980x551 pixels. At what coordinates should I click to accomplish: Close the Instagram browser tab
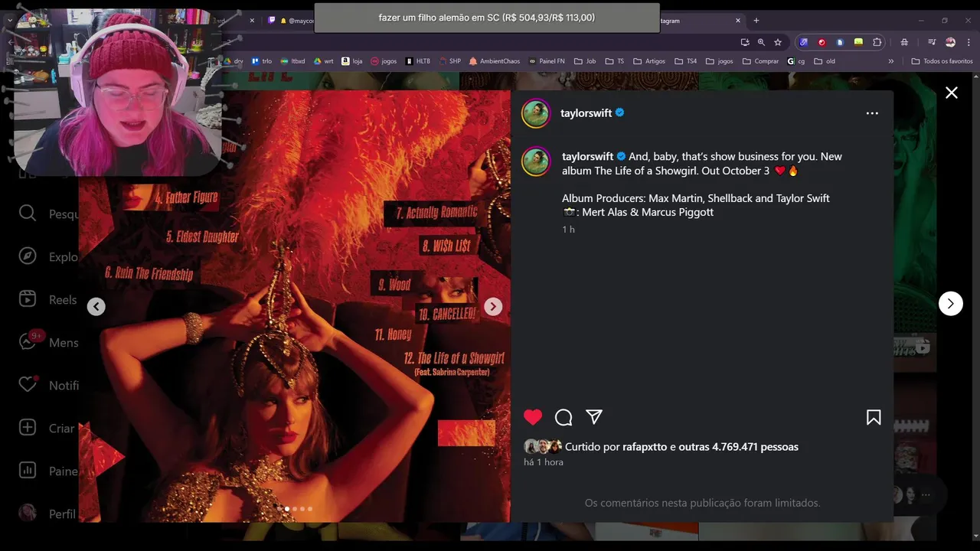point(738,21)
